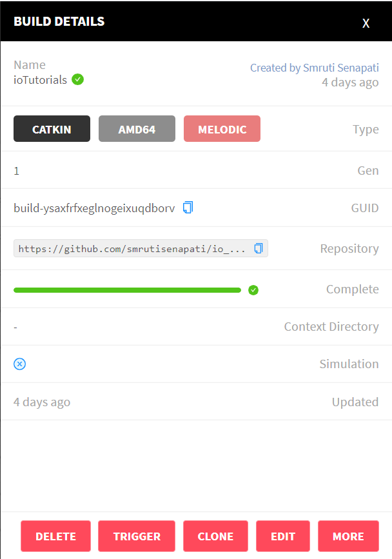Image resolution: width=392 pixels, height=559 pixels.
Task: Open the MORE options menu
Action: tap(348, 536)
